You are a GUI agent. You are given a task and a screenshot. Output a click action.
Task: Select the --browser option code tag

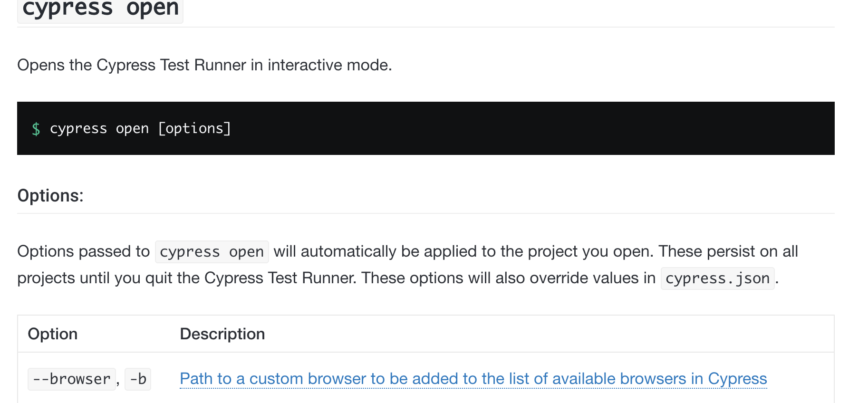coord(72,379)
